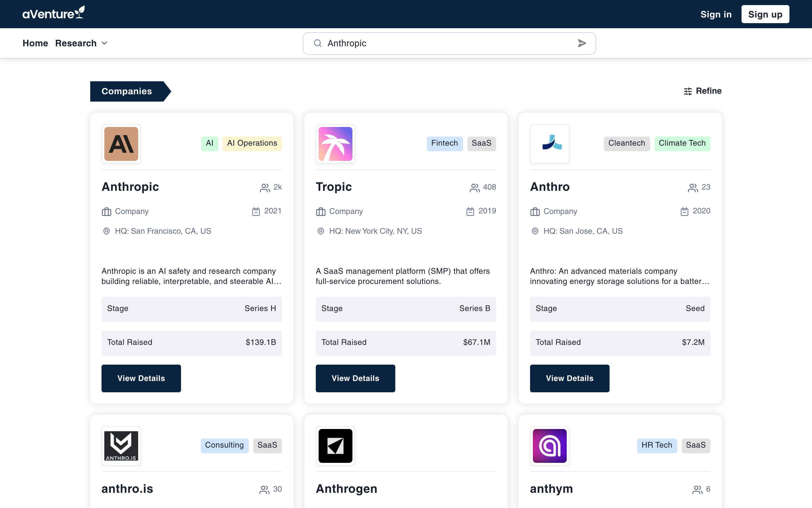The height and width of the screenshot is (508, 812).
Task: Click the search magnifier icon
Action: (x=317, y=43)
